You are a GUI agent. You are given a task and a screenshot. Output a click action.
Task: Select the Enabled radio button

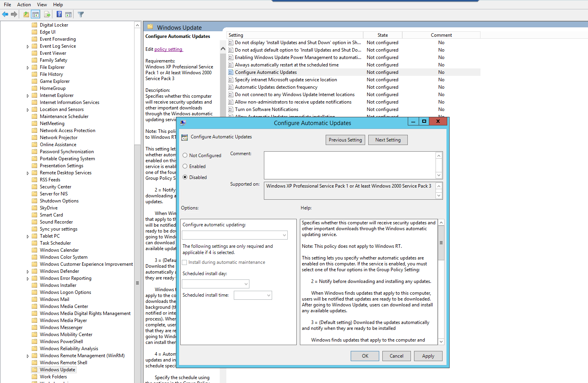[185, 166]
